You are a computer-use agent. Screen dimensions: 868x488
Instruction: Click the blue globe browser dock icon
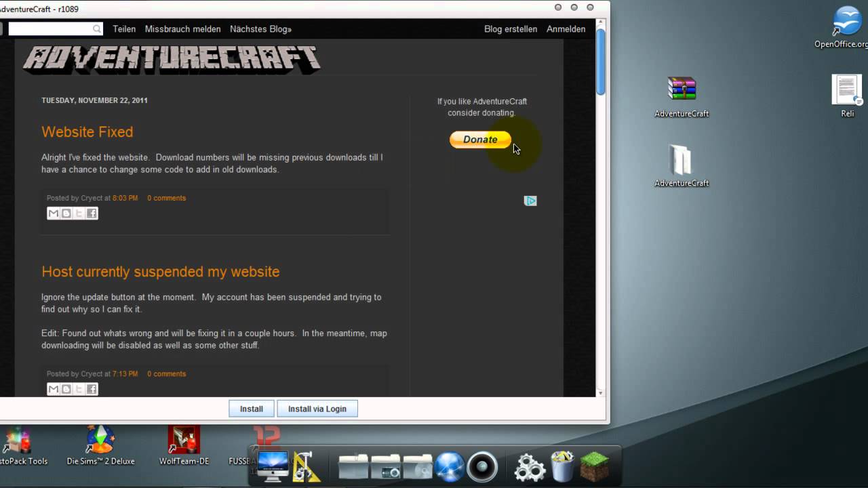point(450,467)
